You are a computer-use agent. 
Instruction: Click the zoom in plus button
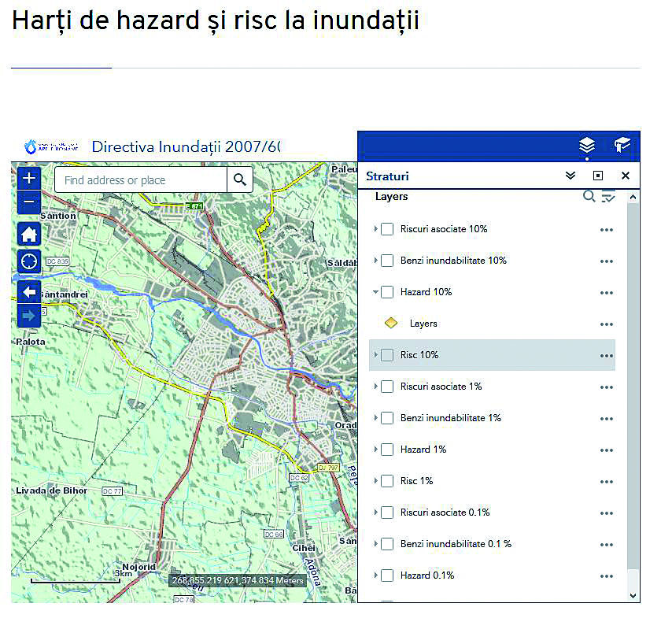(x=29, y=178)
